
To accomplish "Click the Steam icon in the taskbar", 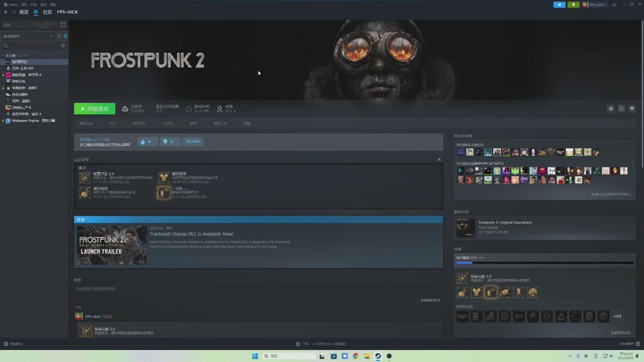I will click(378, 356).
